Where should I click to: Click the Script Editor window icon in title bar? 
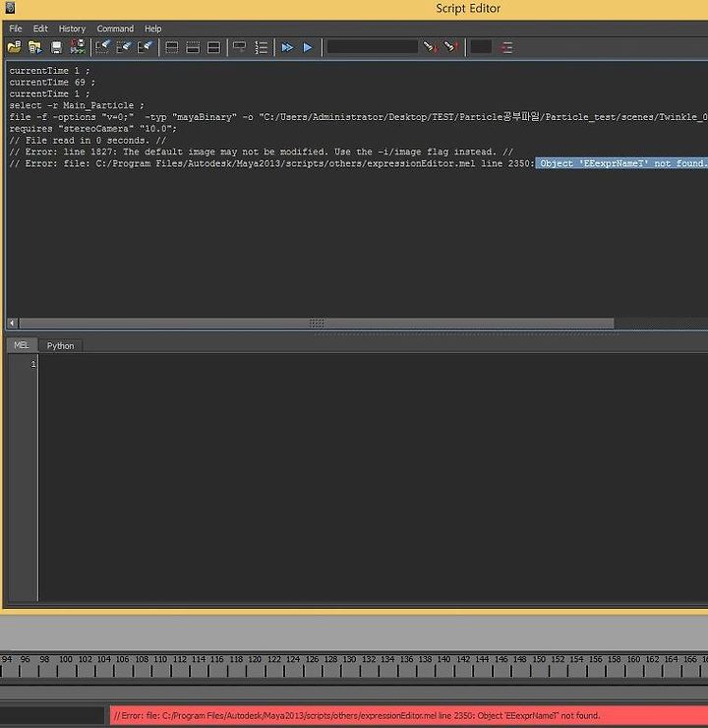point(10,8)
